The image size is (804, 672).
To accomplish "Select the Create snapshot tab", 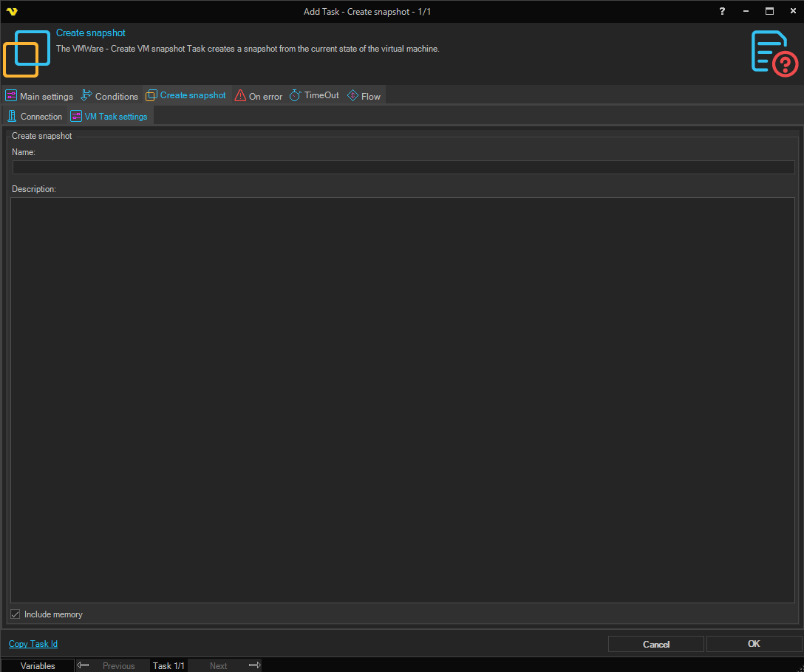I will (x=186, y=96).
